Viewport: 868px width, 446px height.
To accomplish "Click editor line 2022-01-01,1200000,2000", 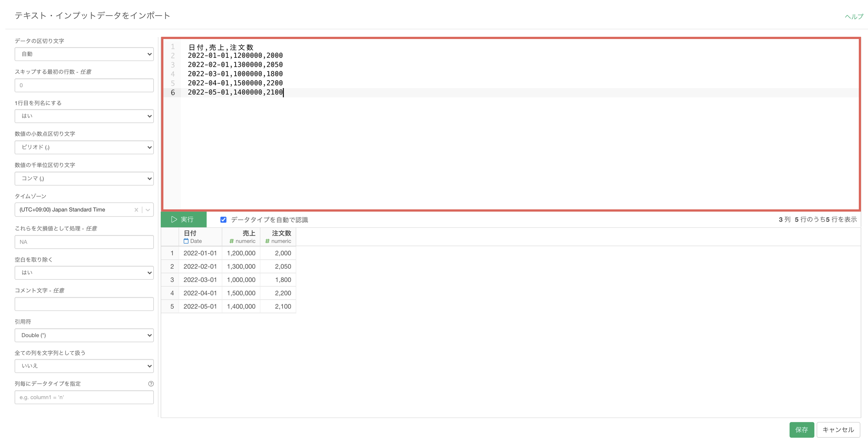I will point(235,55).
